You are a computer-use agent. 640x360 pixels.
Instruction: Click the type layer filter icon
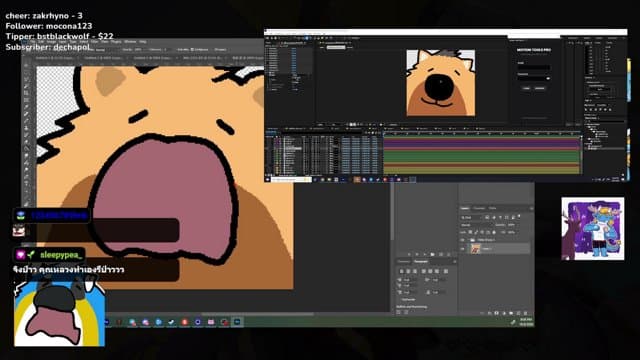500,218
